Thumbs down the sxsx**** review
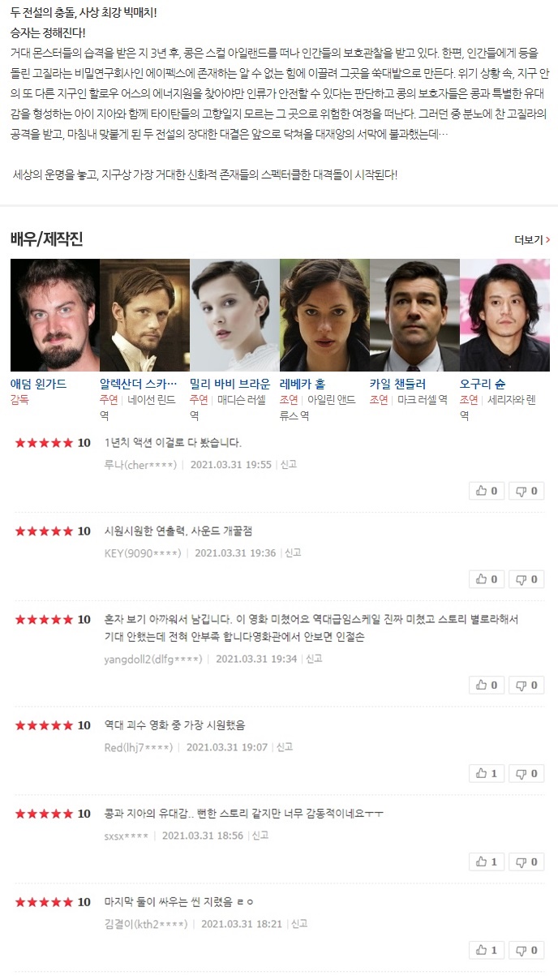 coord(526,862)
